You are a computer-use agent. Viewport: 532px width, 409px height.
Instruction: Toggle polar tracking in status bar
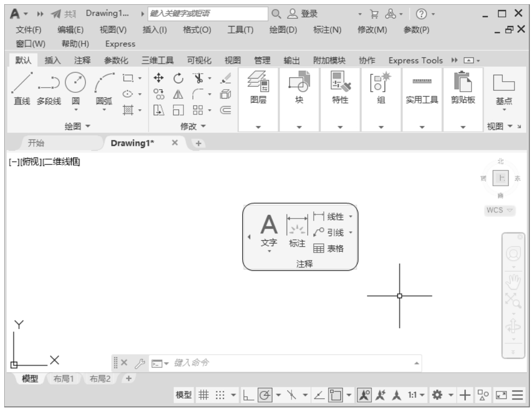(x=264, y=395)
